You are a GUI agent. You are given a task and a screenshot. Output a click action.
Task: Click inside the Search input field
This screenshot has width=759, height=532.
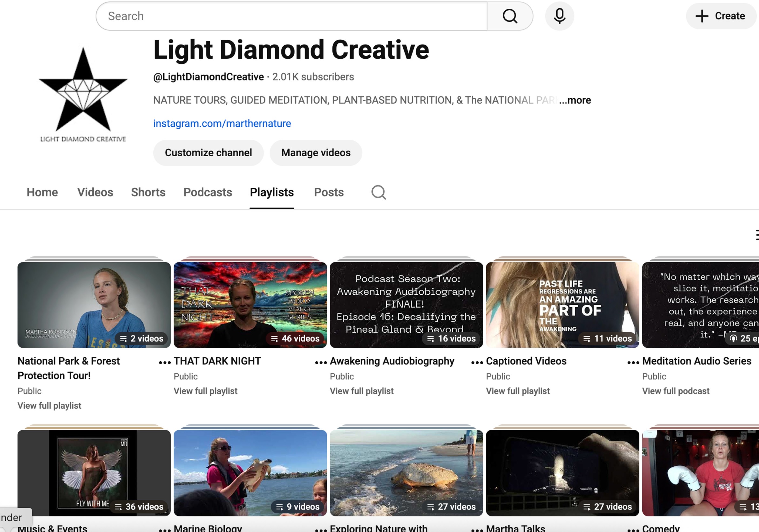[x=291, y=16]
